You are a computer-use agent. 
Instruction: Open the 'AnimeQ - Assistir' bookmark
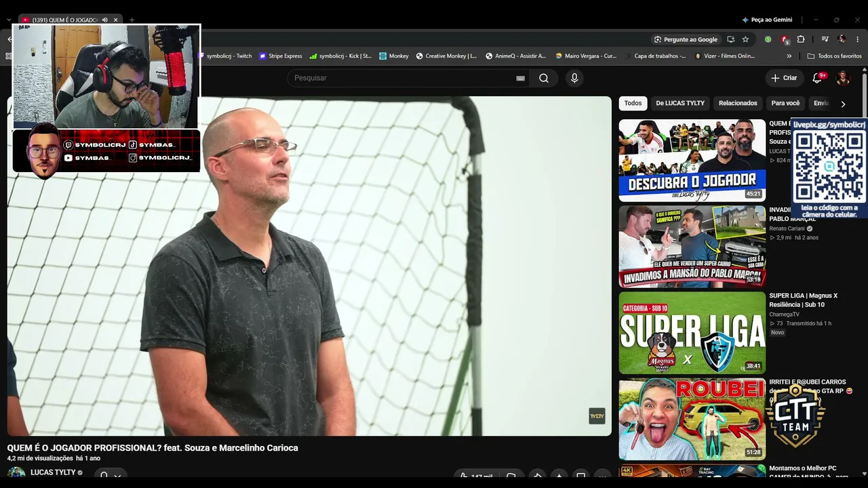pyautogui.click(x=515, y=56)
